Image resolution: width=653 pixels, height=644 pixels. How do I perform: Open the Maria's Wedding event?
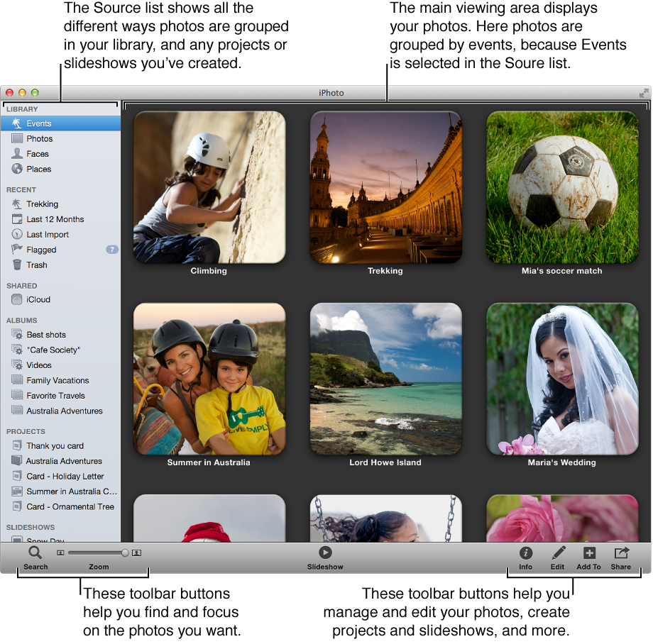point(562,379)
